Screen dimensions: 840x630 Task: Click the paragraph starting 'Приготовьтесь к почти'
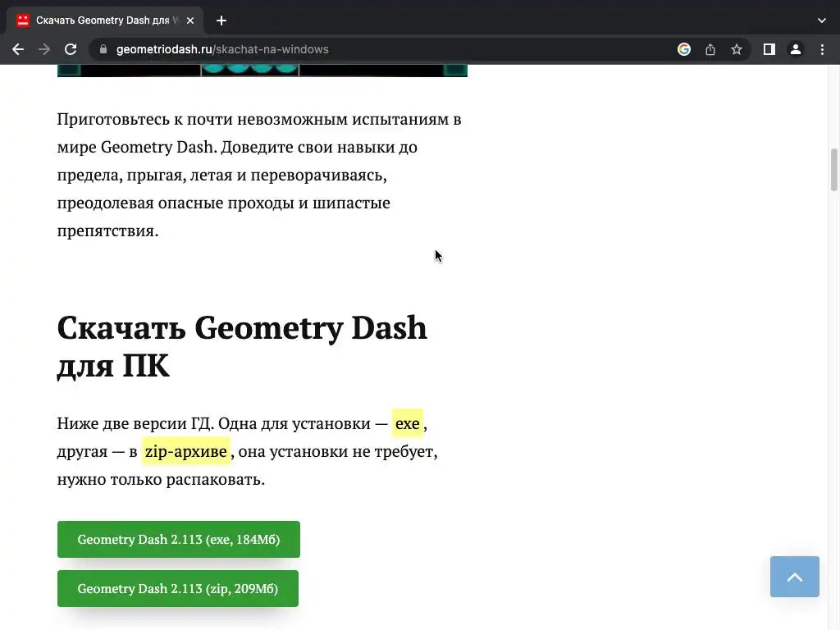pos(259,175)
